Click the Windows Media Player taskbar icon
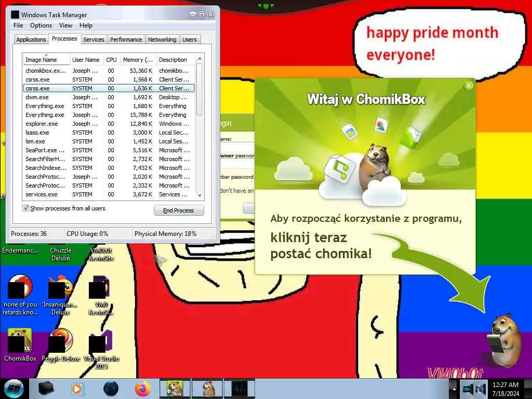532x399 pixels. 77,389
